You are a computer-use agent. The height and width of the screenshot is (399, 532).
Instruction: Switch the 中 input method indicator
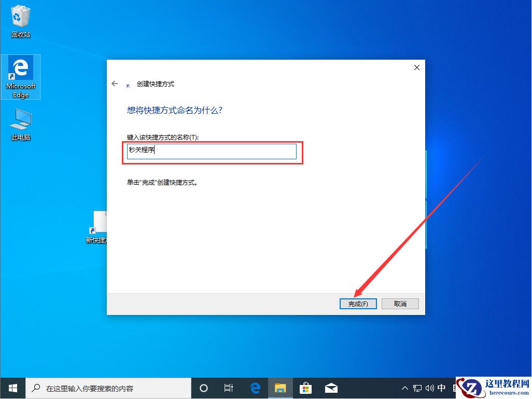point(441,388)
